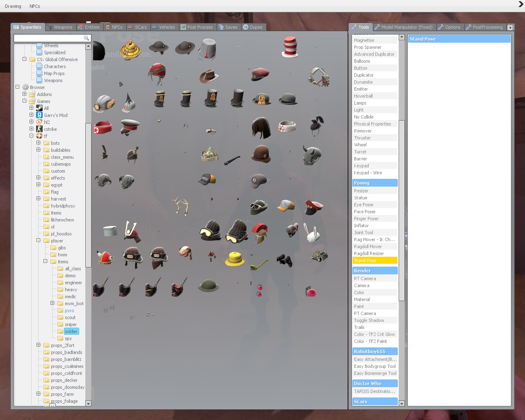Click the miner helmet with lamp
The width and height of the screenshot is (525, 420).
tap(104, 103)
